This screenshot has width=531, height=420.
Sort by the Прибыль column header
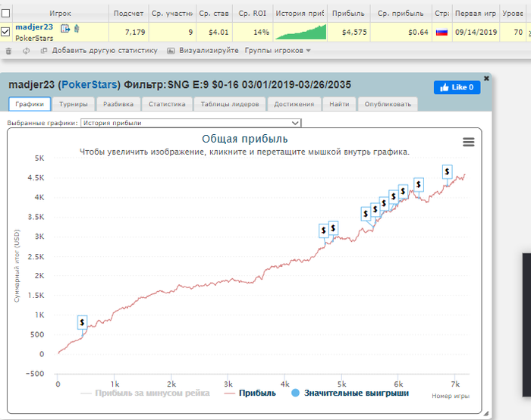(348, 14)
